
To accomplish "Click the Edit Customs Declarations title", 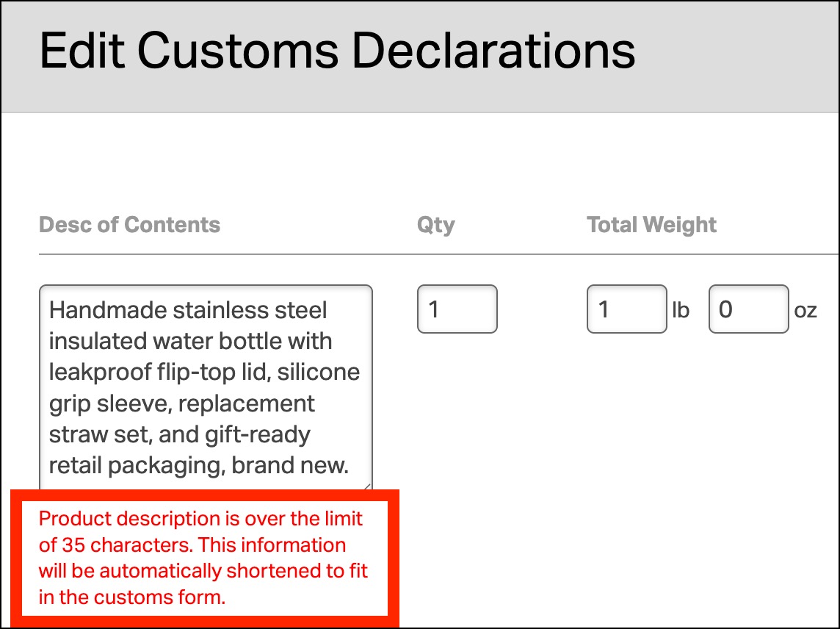I will (337, 51).
